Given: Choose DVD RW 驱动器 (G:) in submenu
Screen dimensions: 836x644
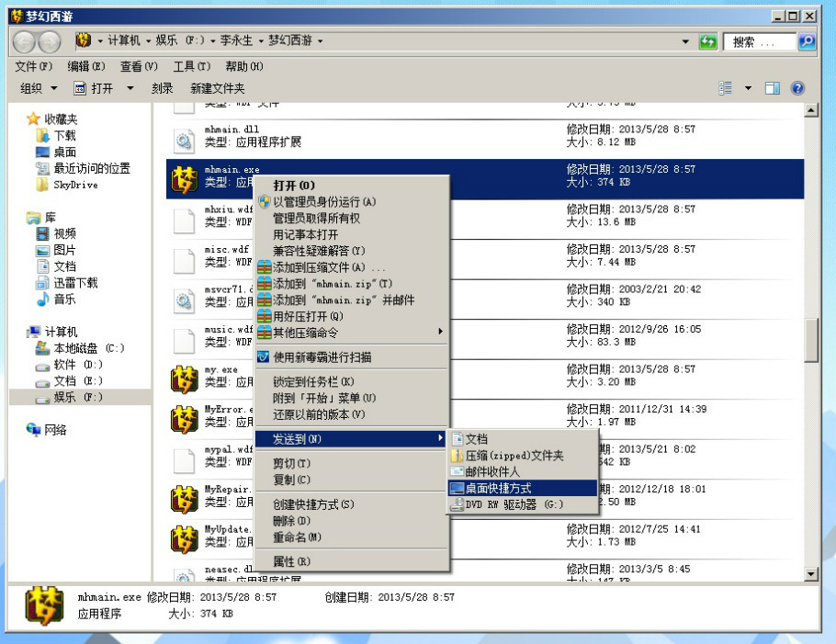Looking at the screenshot, I should point(523,504).
